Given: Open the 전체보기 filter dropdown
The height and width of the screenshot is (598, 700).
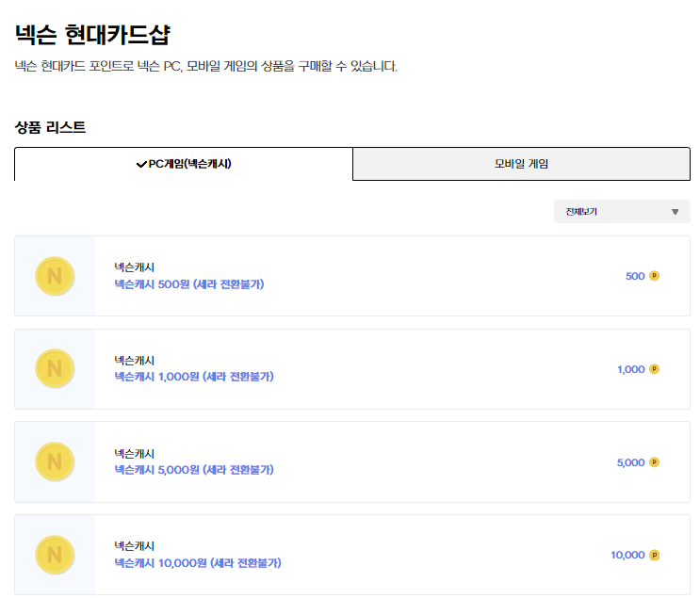Looking at the screenshot, I should (622, 212).
